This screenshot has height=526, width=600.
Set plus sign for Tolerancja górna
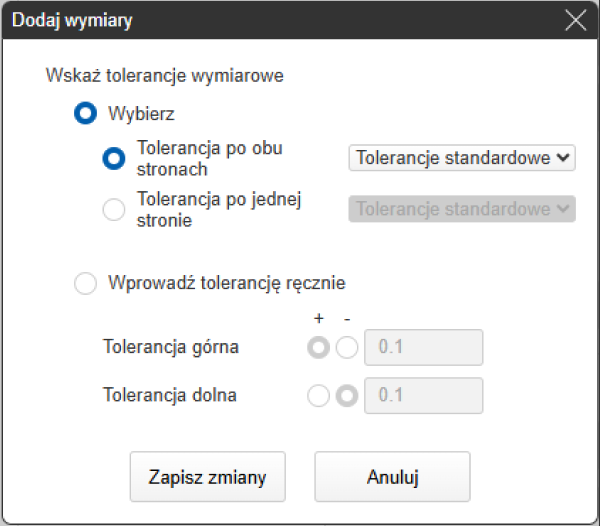(319, 348)
